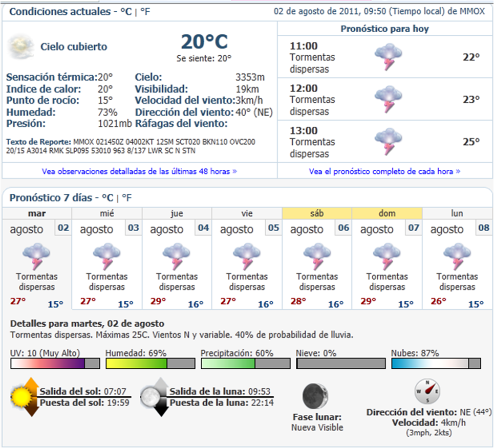Click the 13:00 forecast storm icon
Image resolution: width=494 pixels, height=448 pixels.
tap(388, 142)
